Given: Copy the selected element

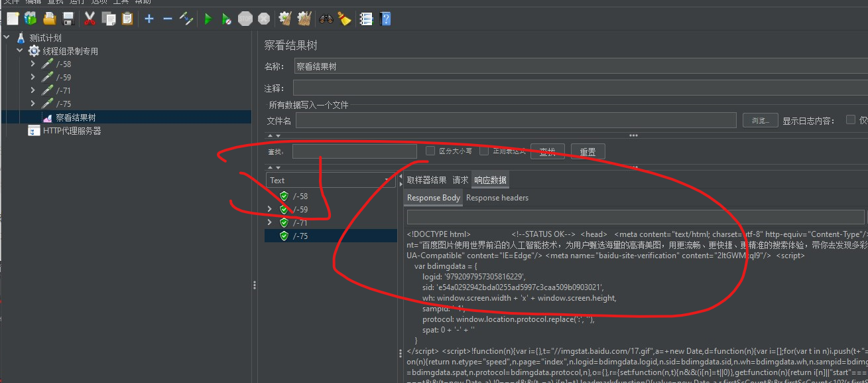Looking at the screenshot, I should [109, 19].
